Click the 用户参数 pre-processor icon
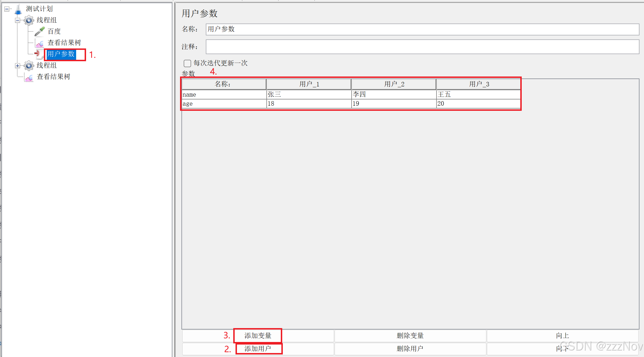 (39, 54)
